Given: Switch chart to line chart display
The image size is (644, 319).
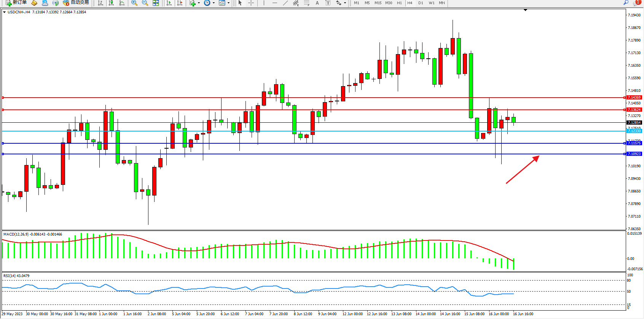Looking at the screenshot, I should pos(122,3).
